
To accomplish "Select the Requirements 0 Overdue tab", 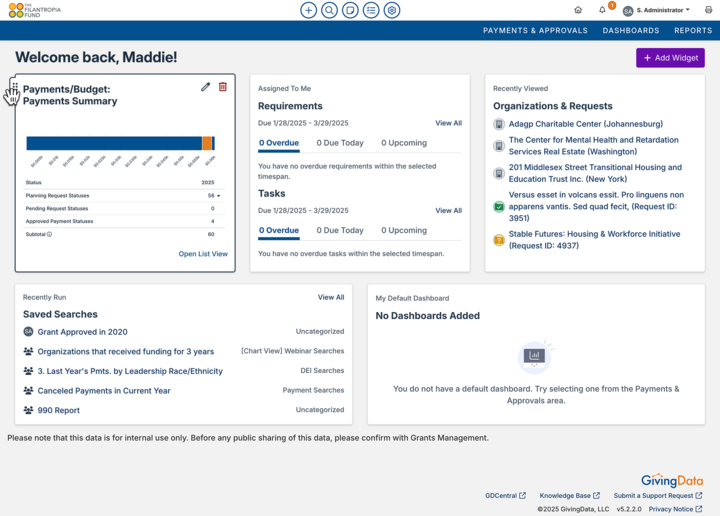I will pyautogui.click(x=279, y=143).
